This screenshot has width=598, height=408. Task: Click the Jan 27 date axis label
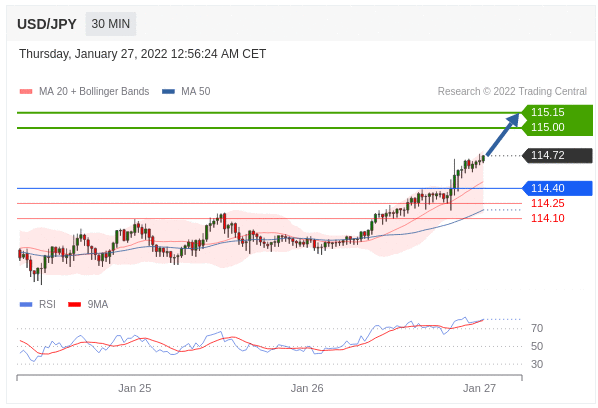coord(479,388)
